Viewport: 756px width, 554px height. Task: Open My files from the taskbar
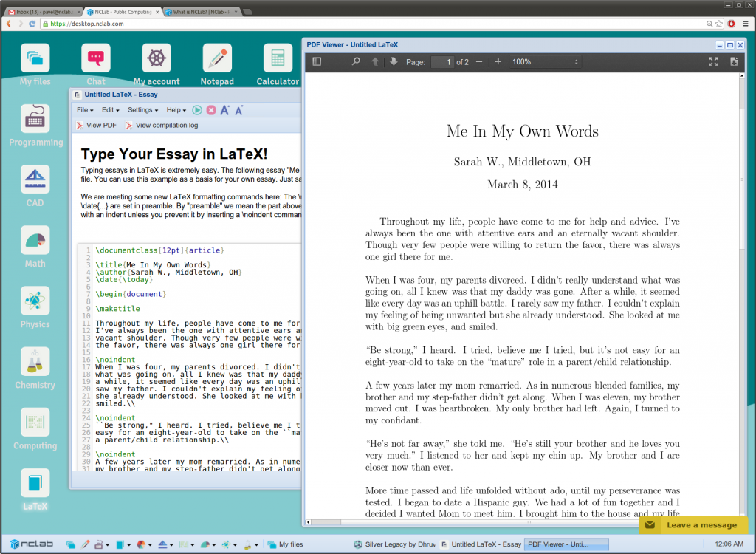tap(286, 544)
